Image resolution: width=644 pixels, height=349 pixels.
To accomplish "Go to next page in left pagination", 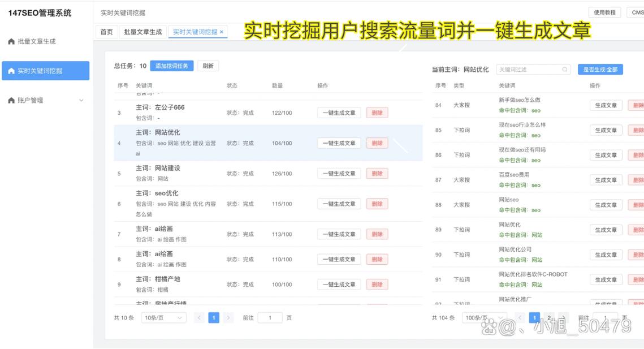I will pos(228,318).
